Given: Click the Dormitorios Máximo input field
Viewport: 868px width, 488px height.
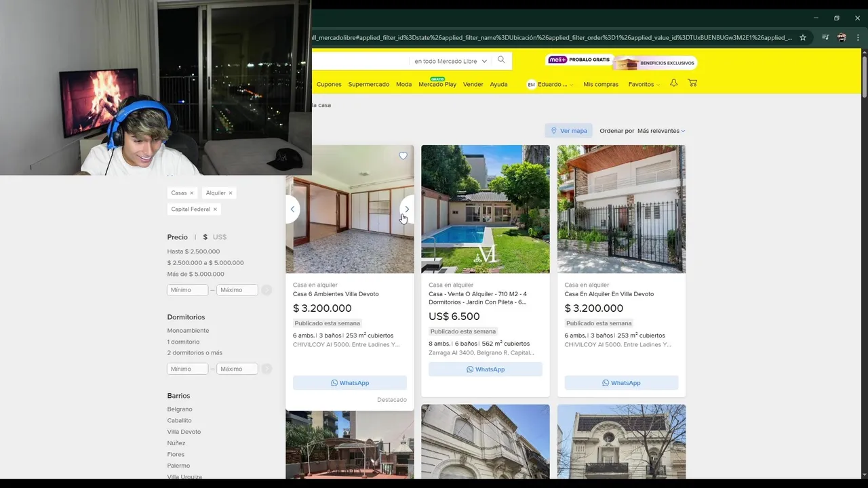Looking at the screenshot, I should pyautogui.click(x=237, y=369).
